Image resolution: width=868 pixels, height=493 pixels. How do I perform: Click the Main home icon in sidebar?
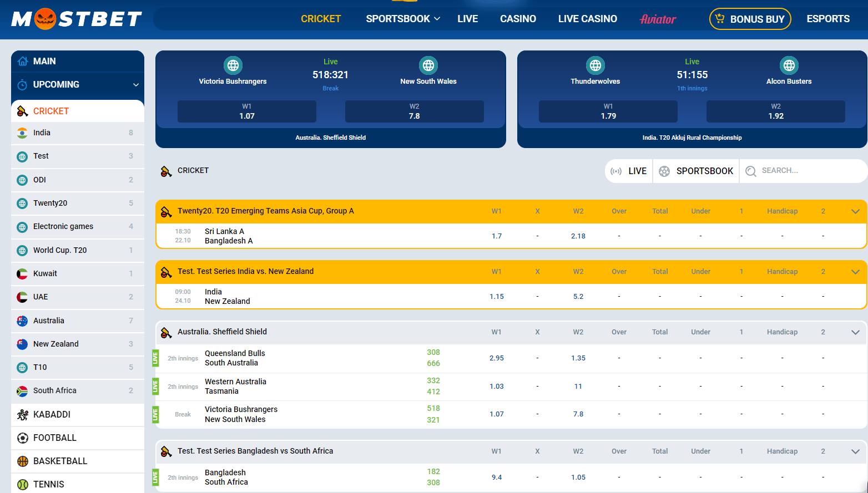pos(23,61)
